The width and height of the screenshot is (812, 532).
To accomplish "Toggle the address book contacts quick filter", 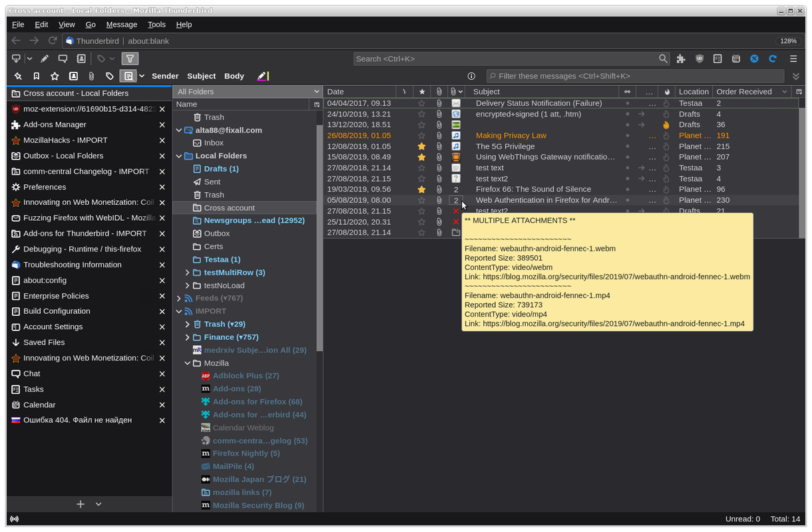I will click(x=73, y=76).
